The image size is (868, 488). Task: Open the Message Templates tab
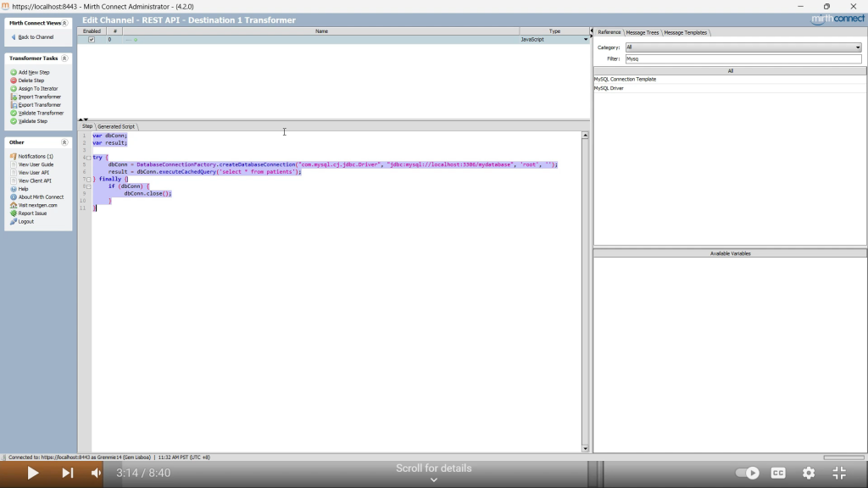click(685, 33)
